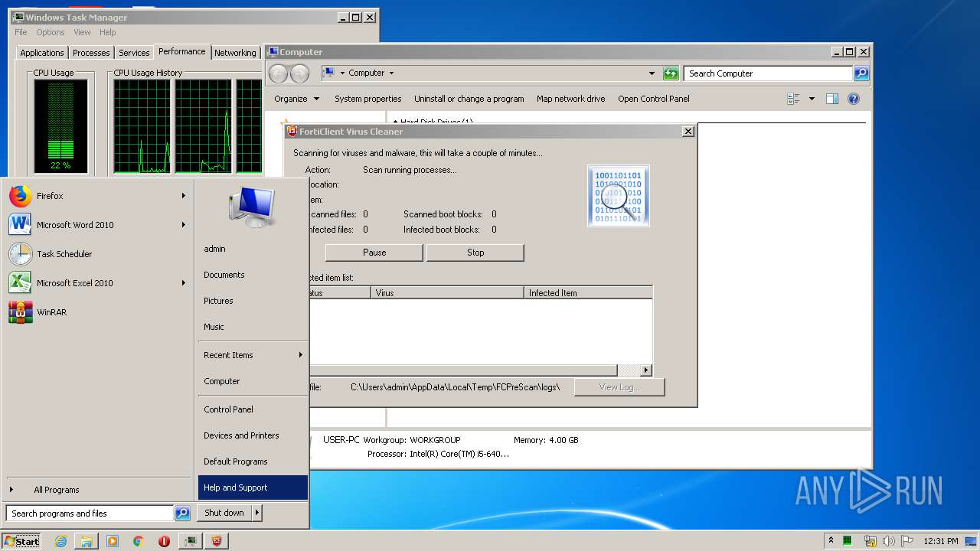
Task: Open Windows Media Player taskbar icon
Action: (x=113, y=541)
